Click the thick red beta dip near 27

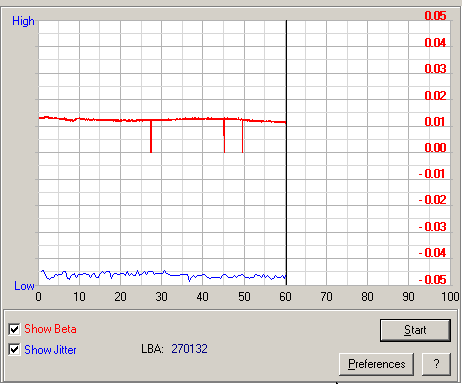point(151,136)
